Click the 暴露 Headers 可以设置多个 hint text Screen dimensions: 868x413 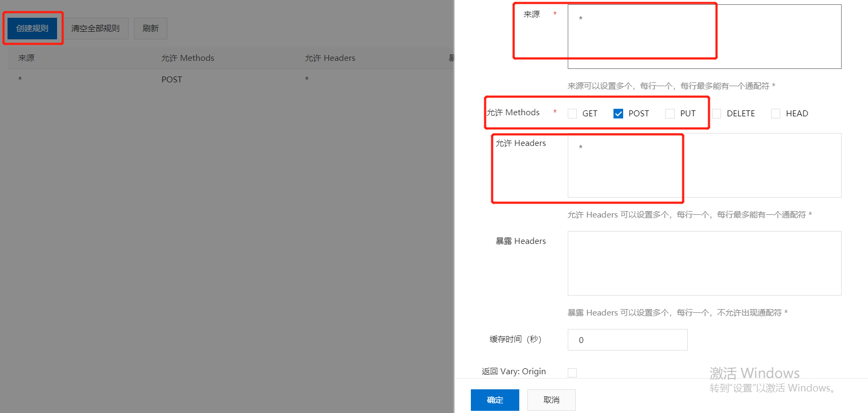[678, 313]
